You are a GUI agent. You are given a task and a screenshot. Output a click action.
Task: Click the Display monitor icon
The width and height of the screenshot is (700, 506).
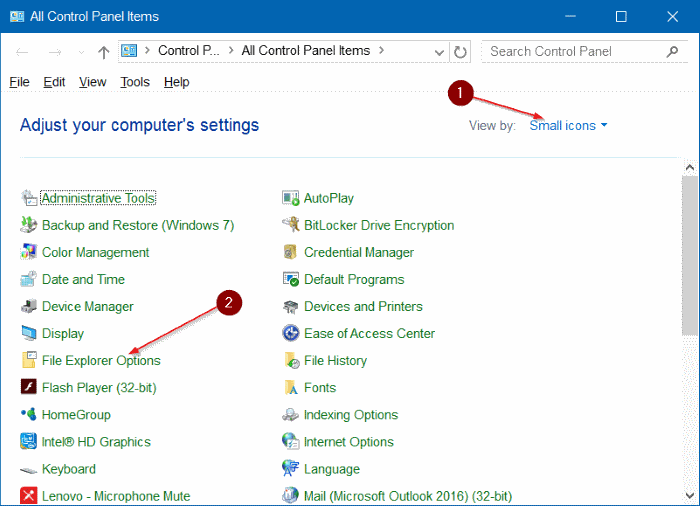point(29,333)
